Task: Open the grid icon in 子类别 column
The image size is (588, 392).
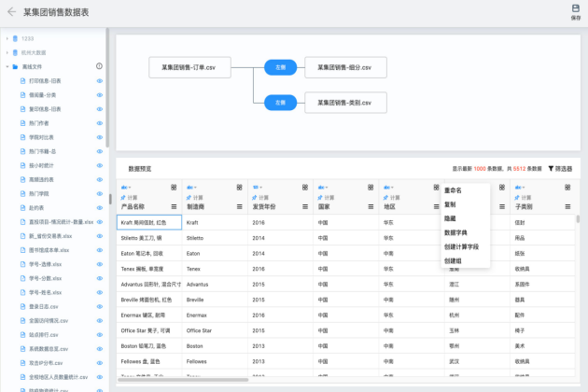Action: point(567,188)
